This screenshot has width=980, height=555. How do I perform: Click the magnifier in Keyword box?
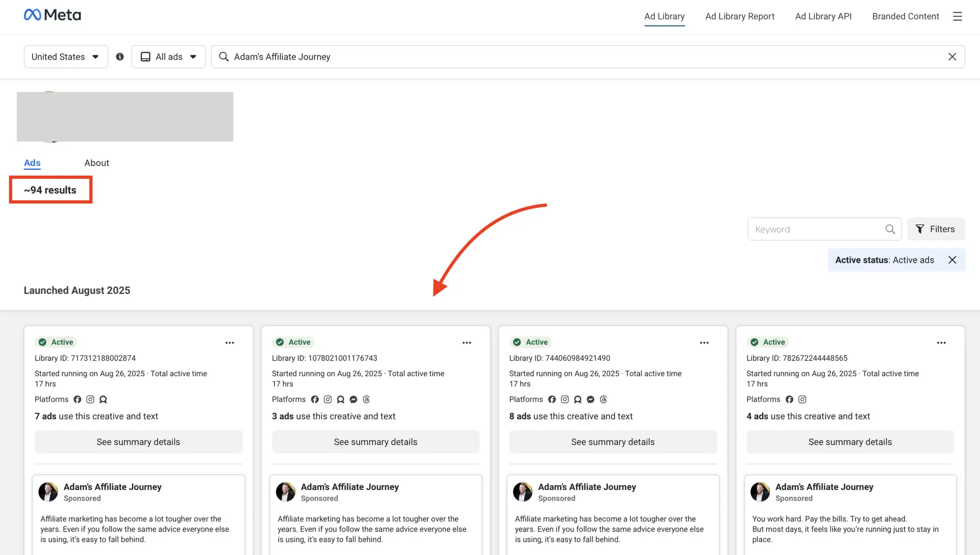pyautogui.click(x=890, y=229)
